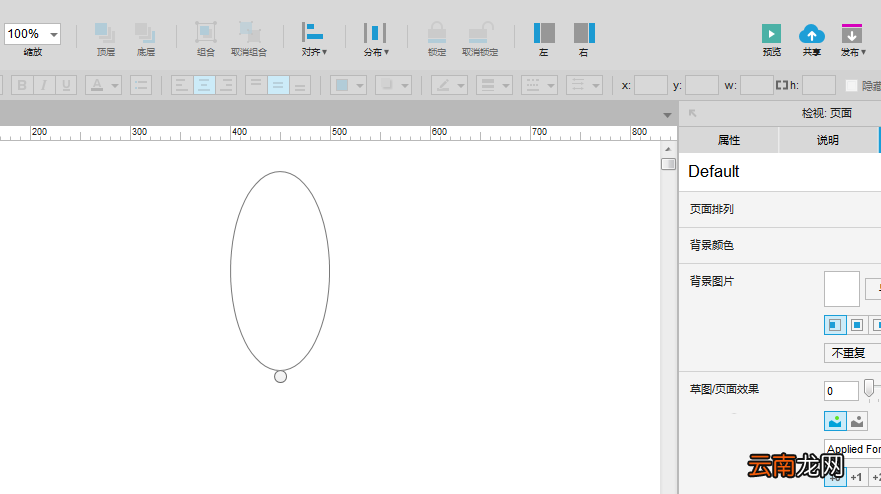Click the background image preview thumbnail
Screen dimensions: 881x494
click(842, 289)
